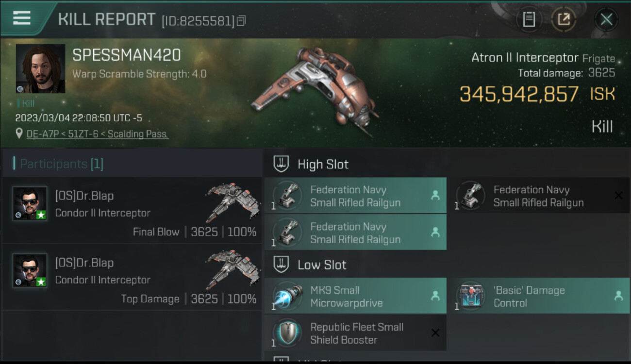Tap the Shield Booster destroyed X mark
This screenshot has height=364, width=631.
435,333
